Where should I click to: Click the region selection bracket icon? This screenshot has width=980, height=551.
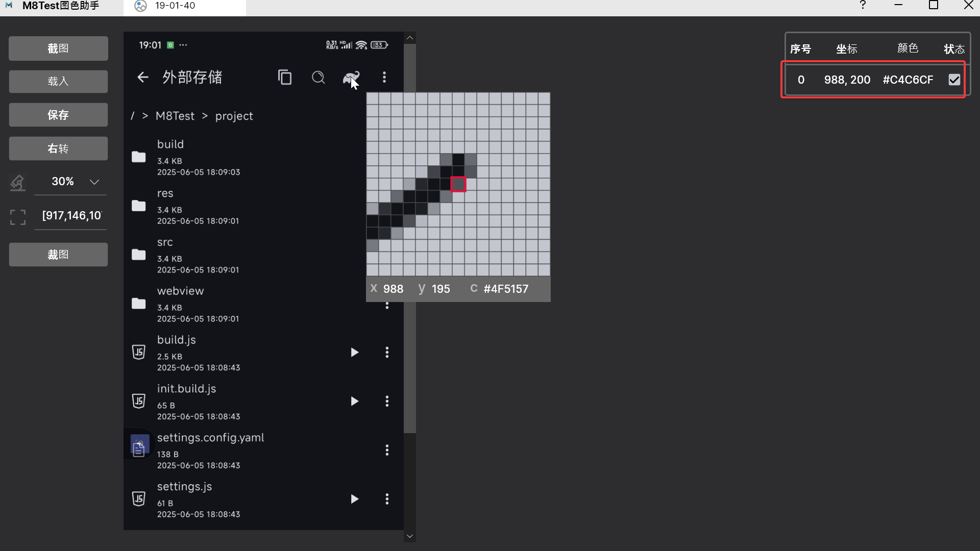[x=18, y=217]
